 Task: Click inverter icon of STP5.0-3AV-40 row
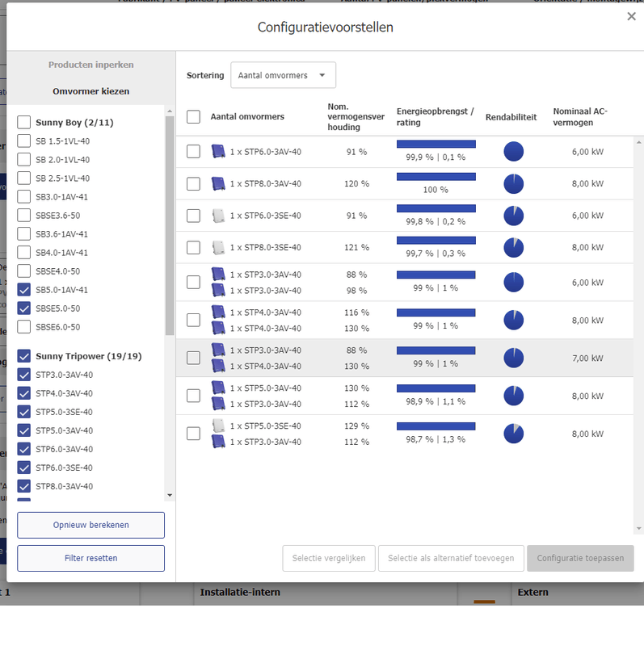pyautogui.click(x=218, y=388)
